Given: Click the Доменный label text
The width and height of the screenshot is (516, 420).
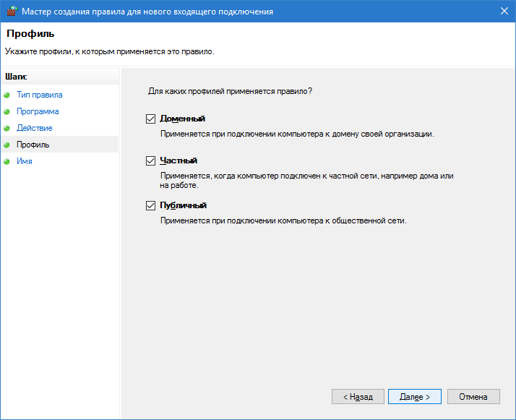Looking at the screenshot, I should pos(183,119).
